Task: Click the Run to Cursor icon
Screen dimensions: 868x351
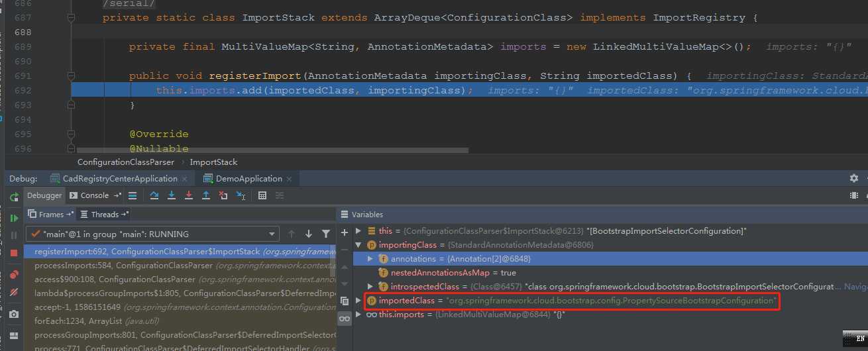Action: click(241, 195)
